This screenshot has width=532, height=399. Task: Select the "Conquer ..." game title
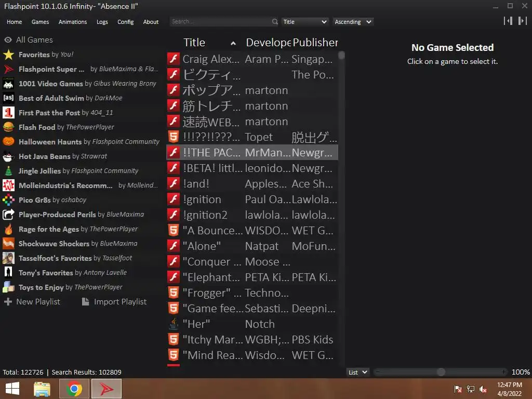click(212, 262)
